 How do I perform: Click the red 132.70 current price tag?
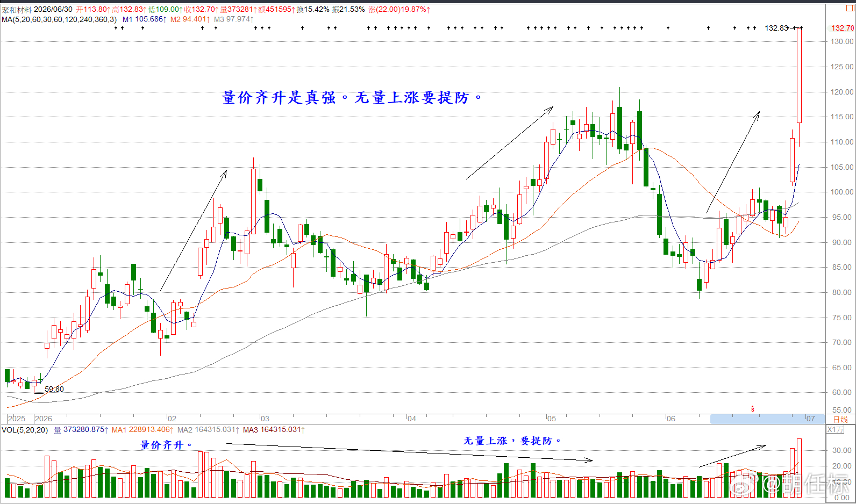[x=843, y=28]
